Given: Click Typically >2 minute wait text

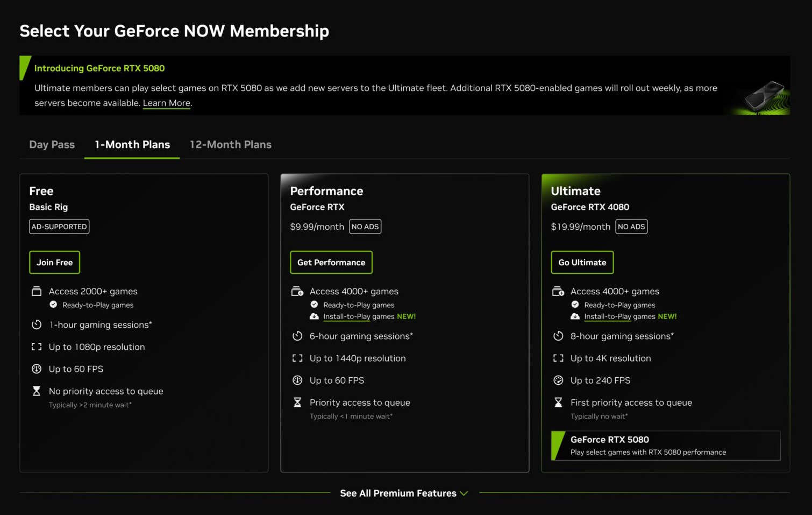Looking at the screenshot, I should tap(90, 405).
